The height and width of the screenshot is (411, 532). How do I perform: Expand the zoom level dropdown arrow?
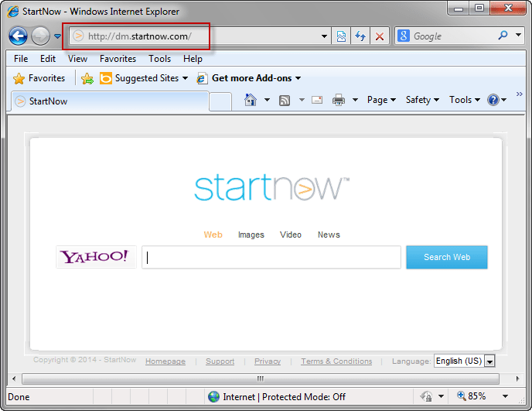[505, 396]
